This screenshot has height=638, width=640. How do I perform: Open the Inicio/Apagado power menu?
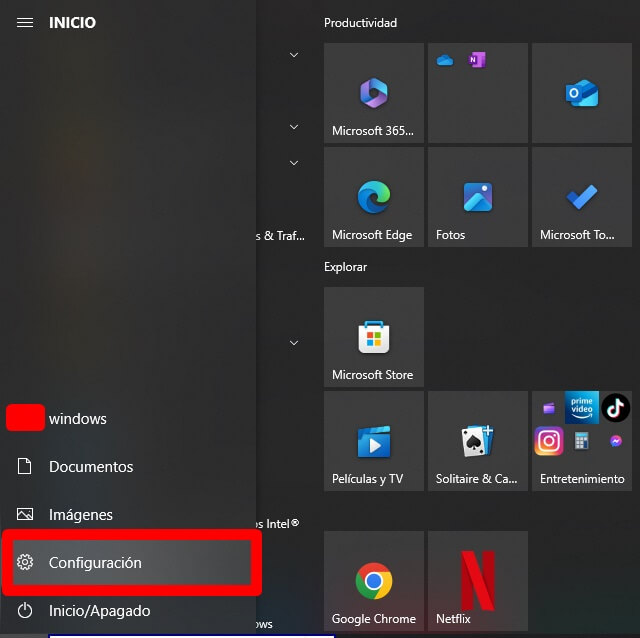click(x=128, y=611)
